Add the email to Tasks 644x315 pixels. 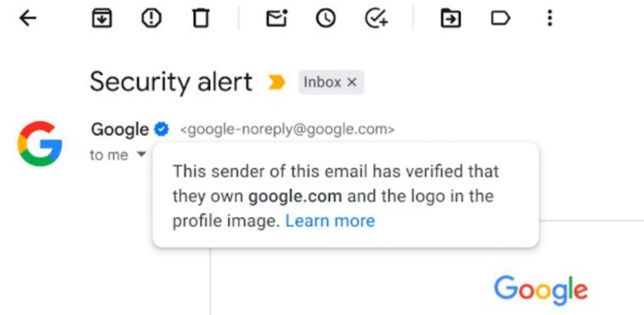tap(376, 19)
